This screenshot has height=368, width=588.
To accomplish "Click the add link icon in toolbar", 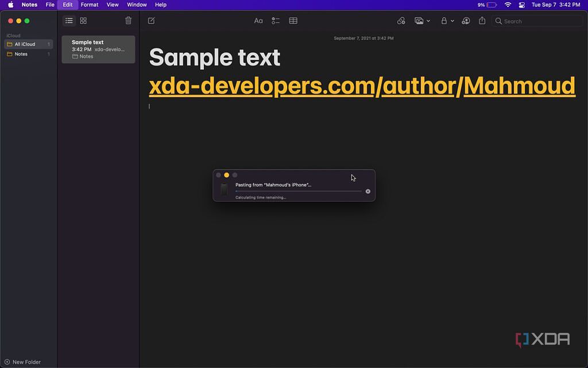I will click(x=401, y=21).
